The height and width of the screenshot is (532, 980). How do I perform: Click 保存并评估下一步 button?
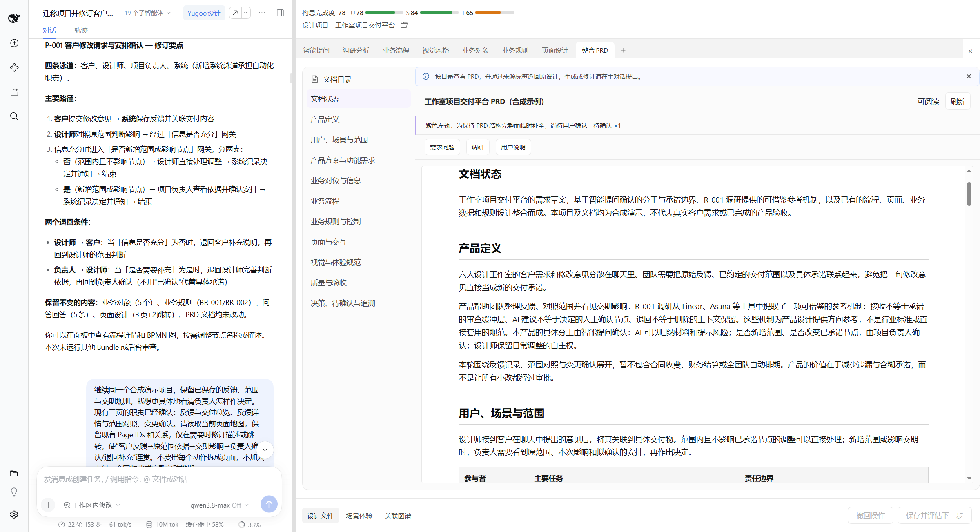tap(934, 515)
